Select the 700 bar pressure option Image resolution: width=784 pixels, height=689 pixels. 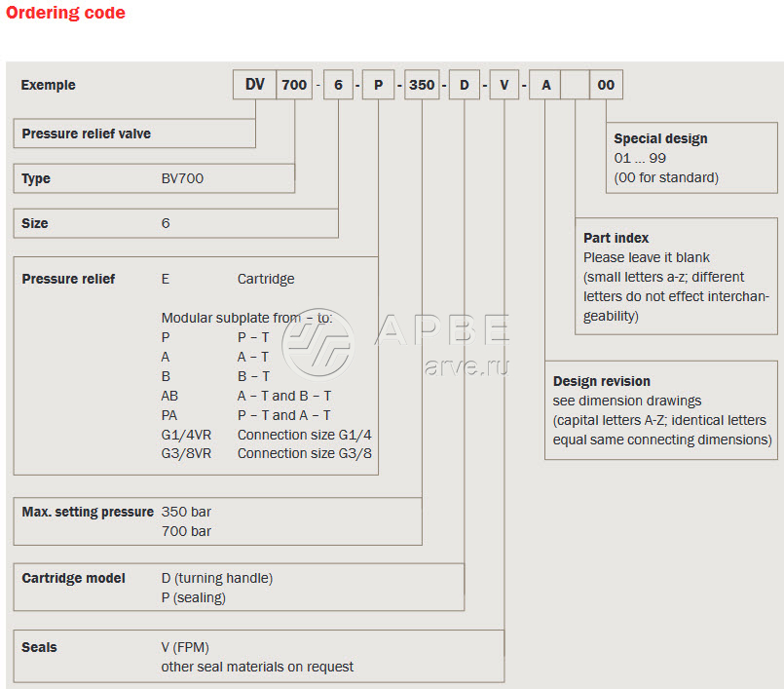pos(186,531)
